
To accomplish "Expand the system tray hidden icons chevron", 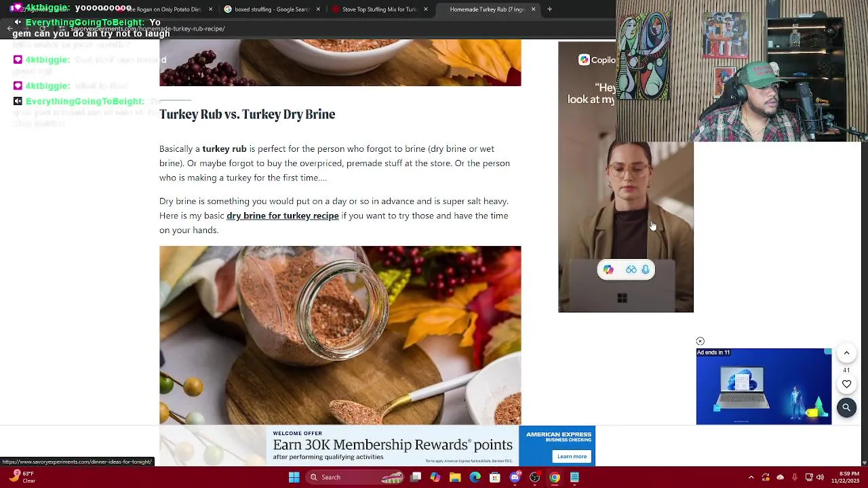I will pyautogui.click(x=751, y=477).
